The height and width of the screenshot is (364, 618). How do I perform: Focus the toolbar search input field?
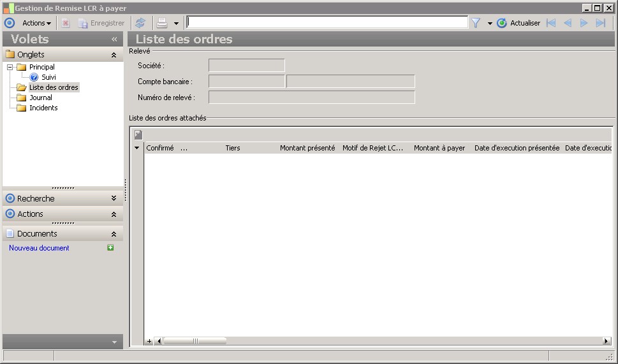click(327, 22)
